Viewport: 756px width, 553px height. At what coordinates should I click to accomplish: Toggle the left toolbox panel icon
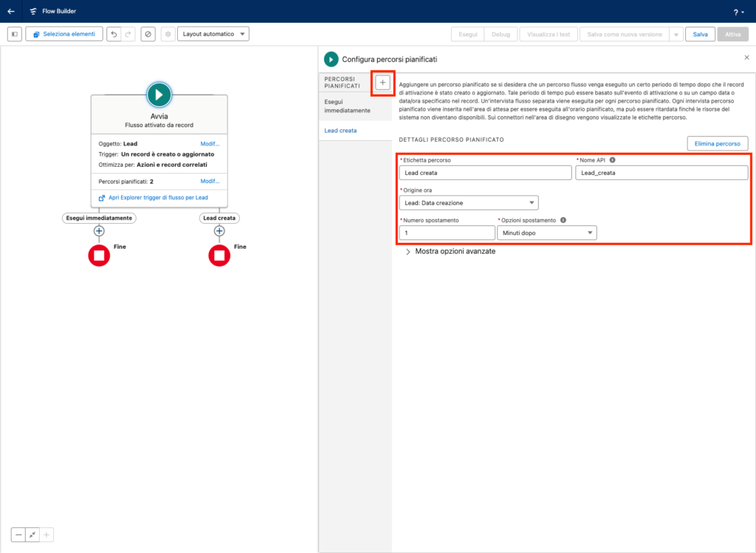tap(14, 34)
